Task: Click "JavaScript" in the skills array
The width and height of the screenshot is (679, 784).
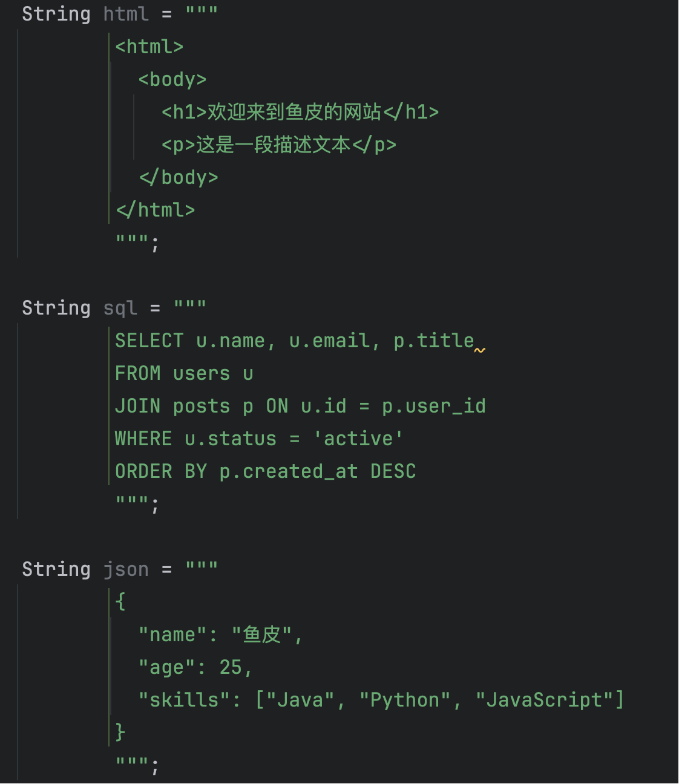Action: (x=545, y=700)
